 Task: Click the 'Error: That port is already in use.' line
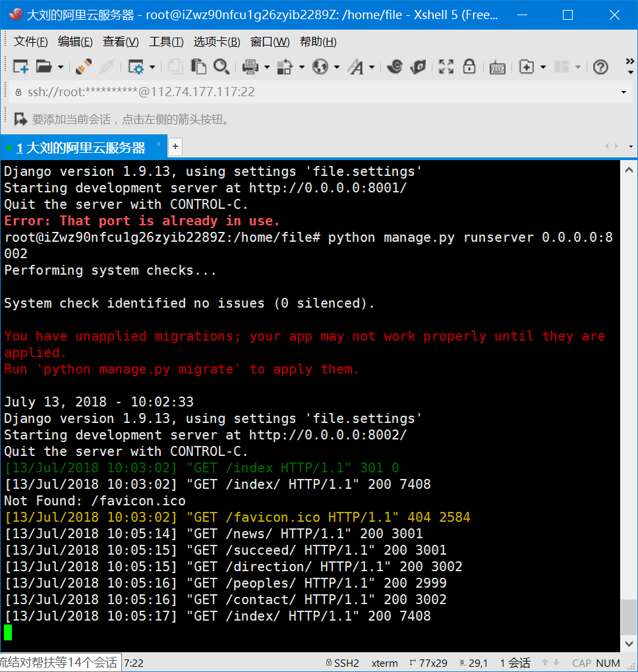coord(142,221)
